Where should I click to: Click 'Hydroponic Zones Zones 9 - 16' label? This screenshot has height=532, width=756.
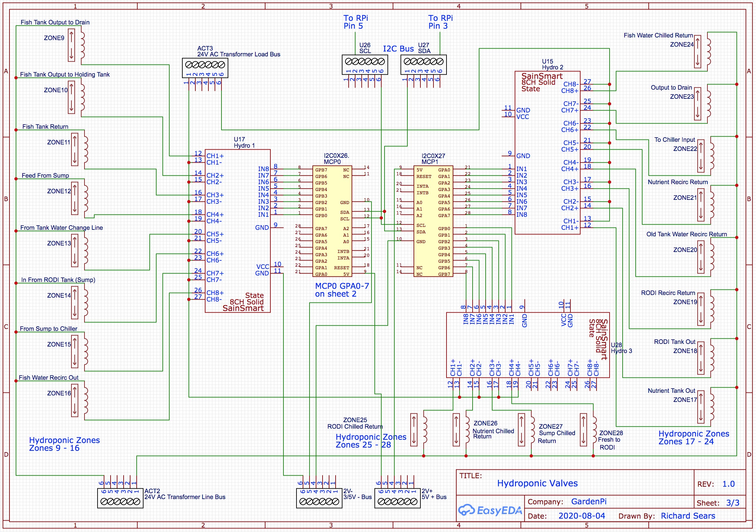pyautogui.click(x=65, y=444)
